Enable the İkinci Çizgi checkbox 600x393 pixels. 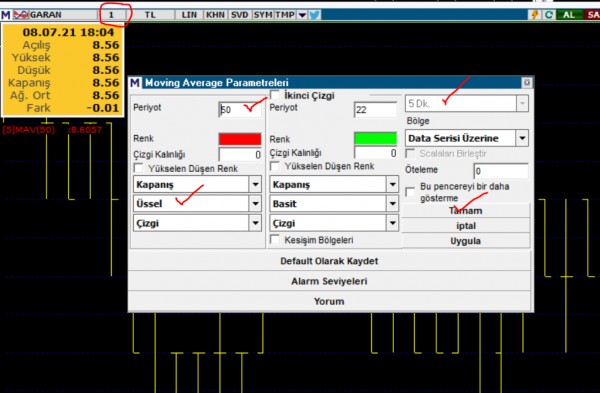coord(275,95)
